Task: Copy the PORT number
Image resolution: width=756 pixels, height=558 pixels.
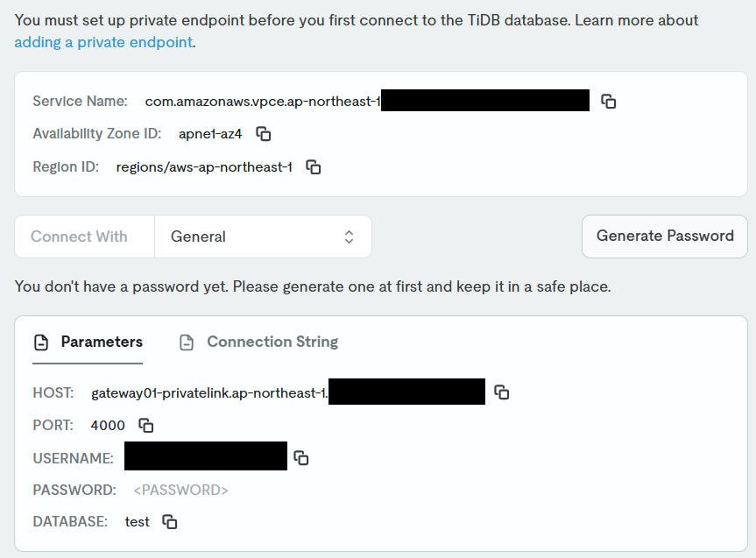Action: click(146, 425)
